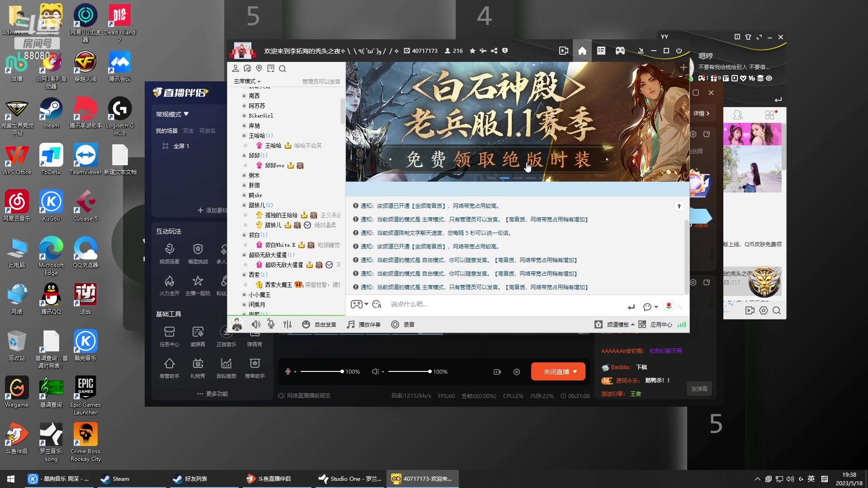Open the user list search magnifier
Screen dimensions: 868x488
coord(283,69)
